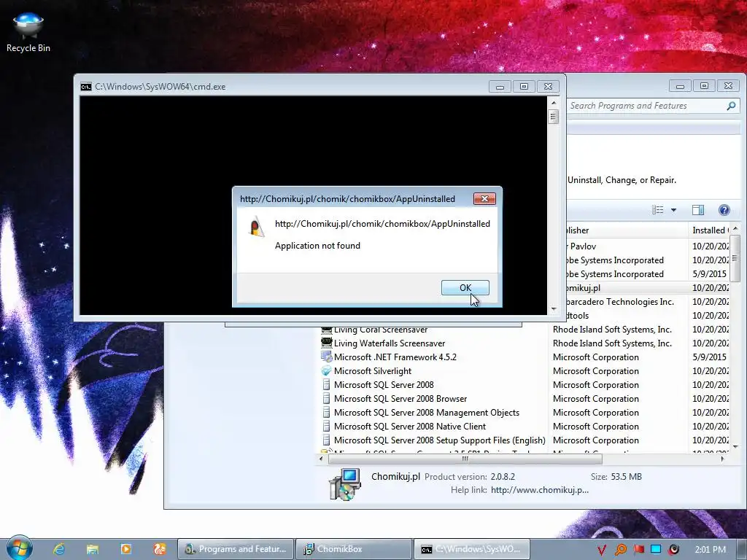Click the Microsoft Silverlight program icon

tap(326, 371)
